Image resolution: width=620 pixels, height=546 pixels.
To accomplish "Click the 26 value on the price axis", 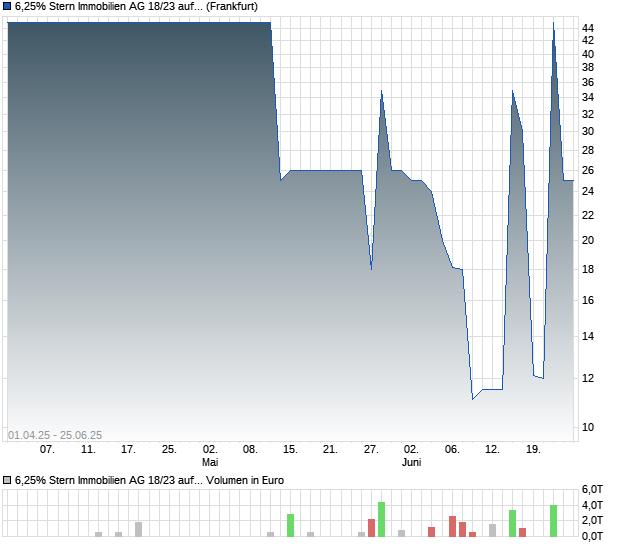I will 588,170.
